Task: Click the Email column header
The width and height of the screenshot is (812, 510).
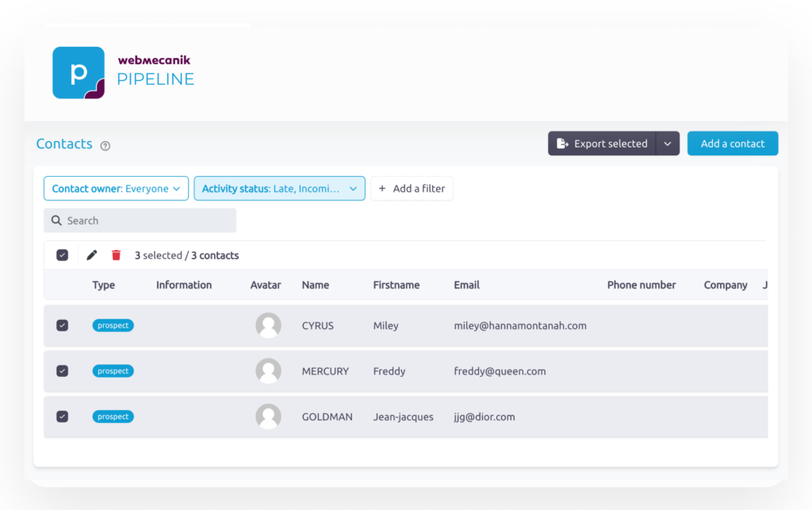Action: (466, 285)
